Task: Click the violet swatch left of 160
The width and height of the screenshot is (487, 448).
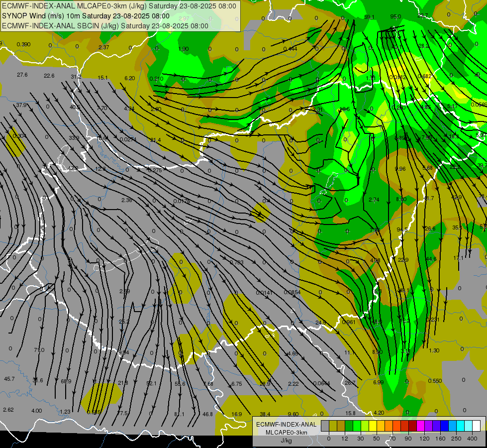Action: tap(437, 426)
